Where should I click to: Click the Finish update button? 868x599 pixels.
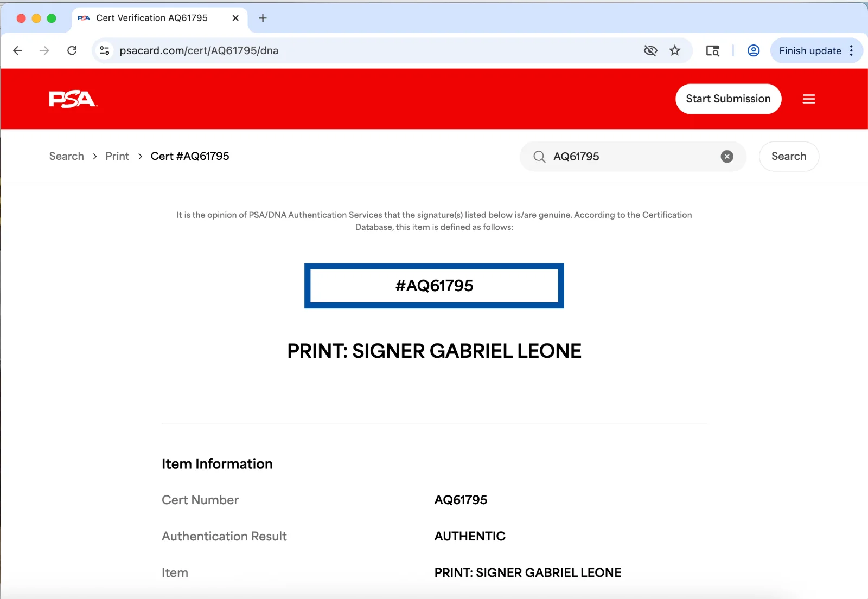point(810,50)
